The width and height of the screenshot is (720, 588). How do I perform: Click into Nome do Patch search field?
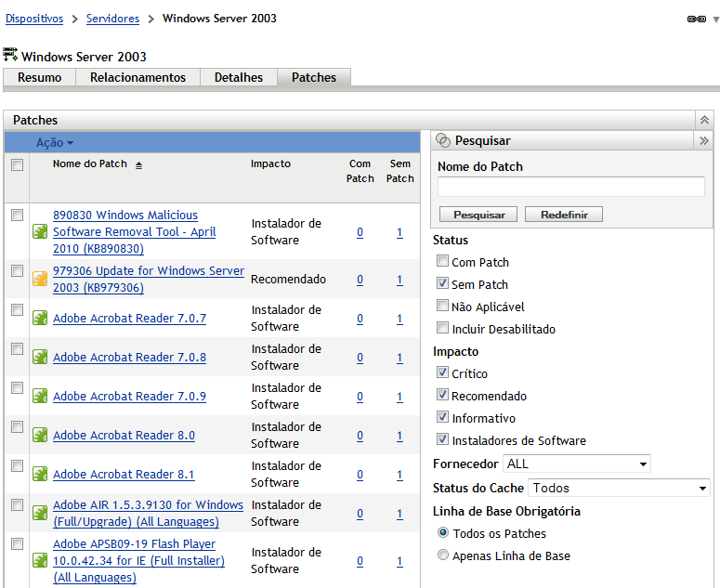point(570,187)
